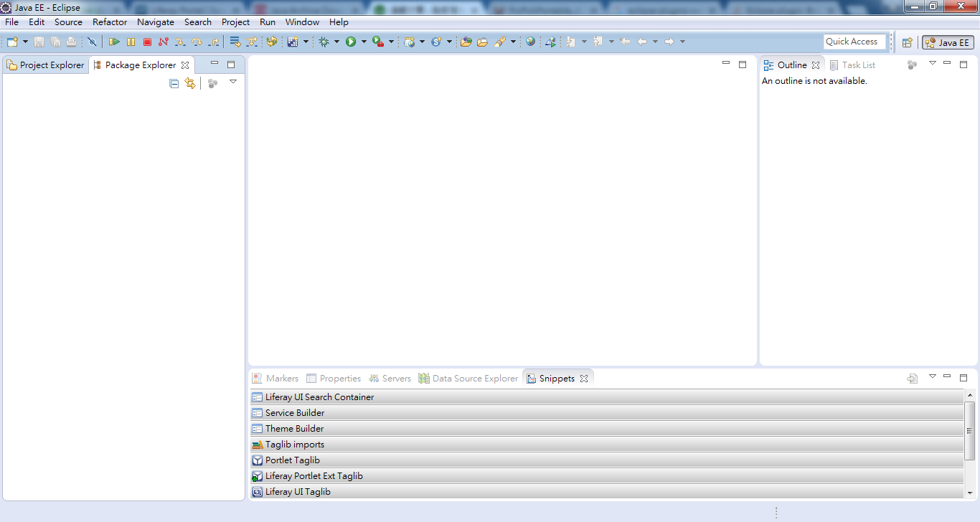Click the Open Perspective icon
Screen dimensions: 980x522
pos(907,42)
